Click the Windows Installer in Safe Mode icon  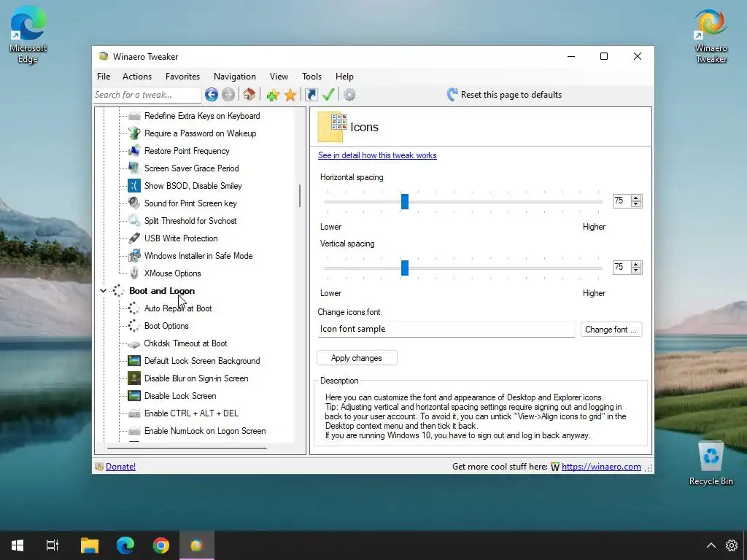pos(134,256)
